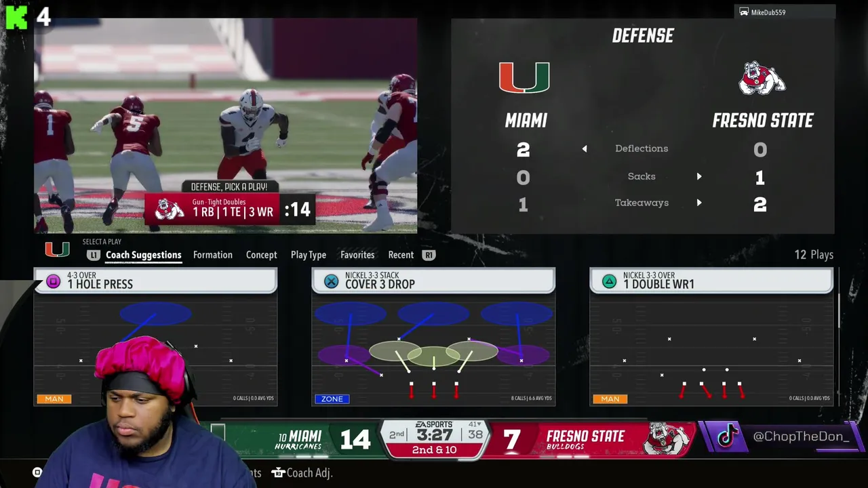Viewport: 868px width, 488px height.
Task: Click the Sacks stat label
Action: pos(642,176)
